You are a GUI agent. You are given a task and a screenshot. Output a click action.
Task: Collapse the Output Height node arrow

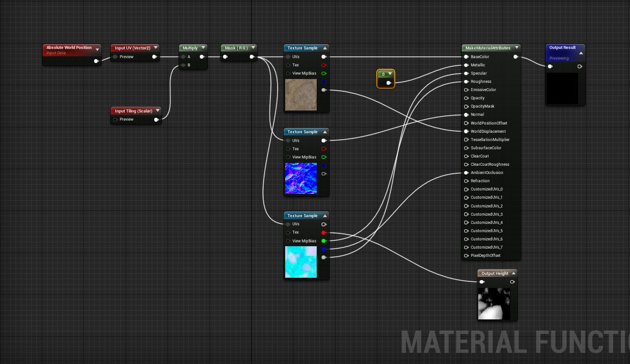513,273
